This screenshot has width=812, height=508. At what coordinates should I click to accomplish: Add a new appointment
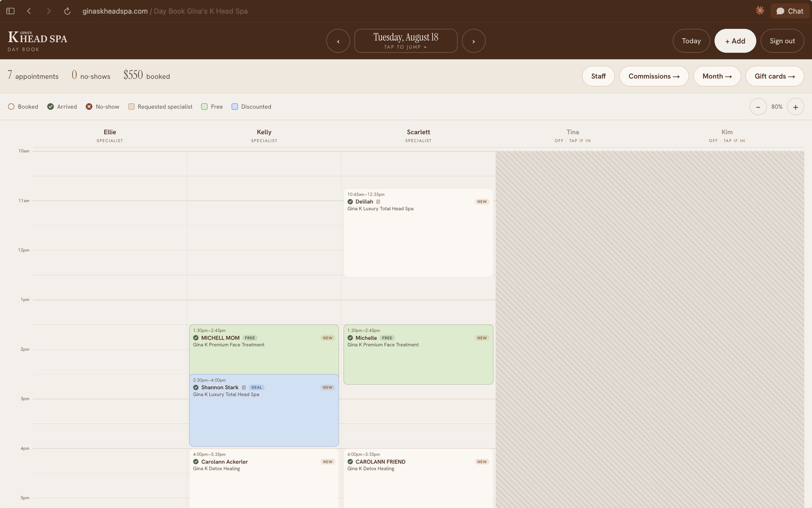(x=735, y=41)
